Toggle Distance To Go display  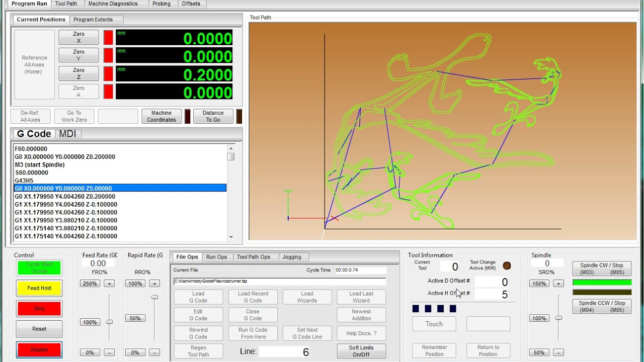[x=213, y=116]
